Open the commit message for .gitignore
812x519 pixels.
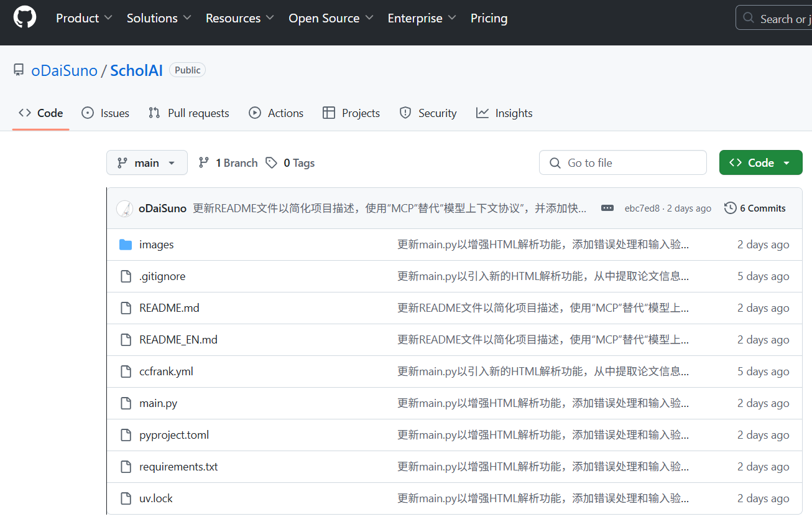pos(543,276)
